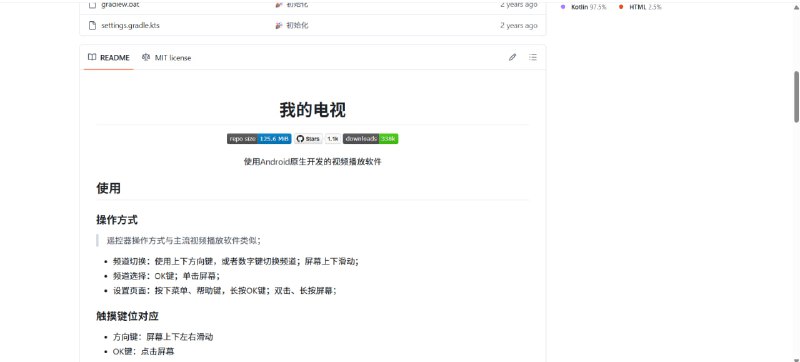Viewport: 800px width, 362px height.
Task: Open the commit message of settings.gradle.kts
Action: coord(296,25)
